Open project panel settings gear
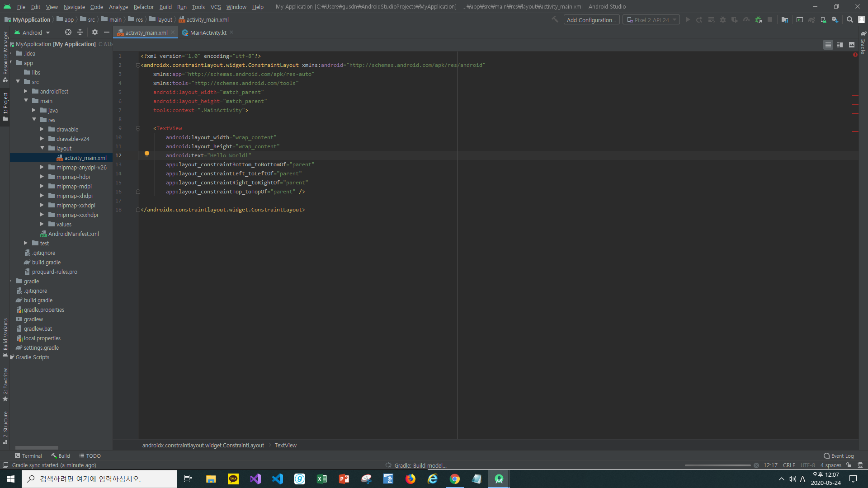Screen dimensions: 868x488 (94, 33)
